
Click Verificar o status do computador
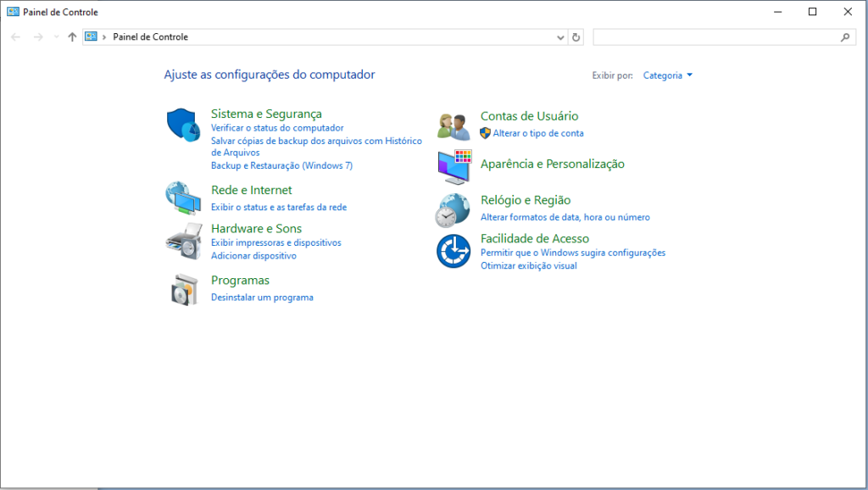pyautogui.click(x=277, y=128)
